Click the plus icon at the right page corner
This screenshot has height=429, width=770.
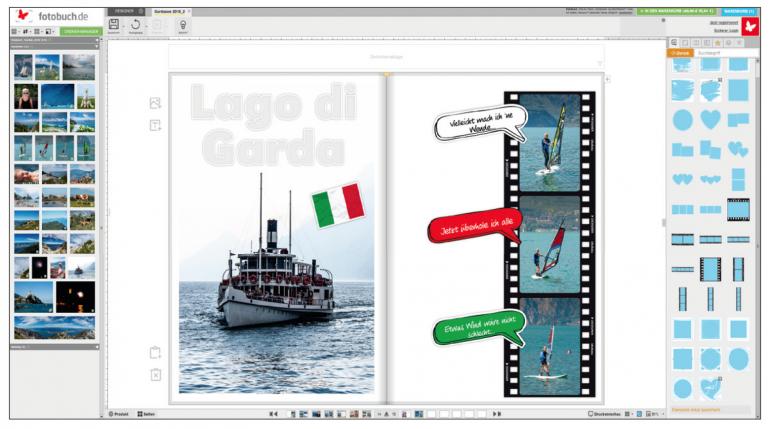607,79
